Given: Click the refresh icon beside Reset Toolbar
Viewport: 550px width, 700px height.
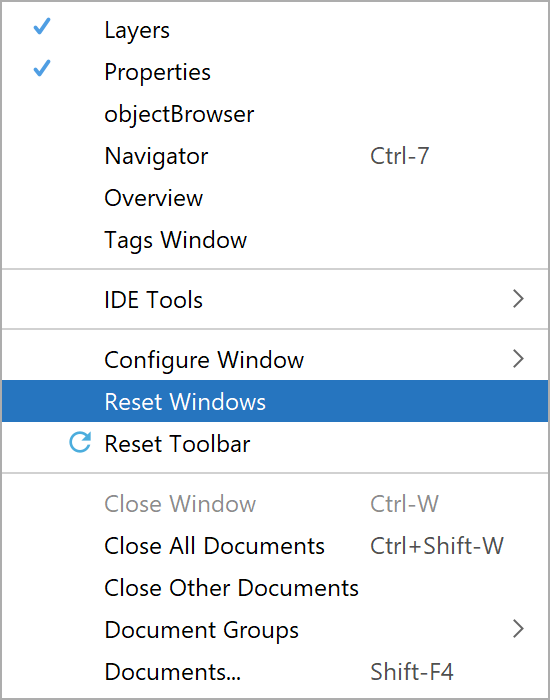Looking at the screenshot, I should [80, 443].
